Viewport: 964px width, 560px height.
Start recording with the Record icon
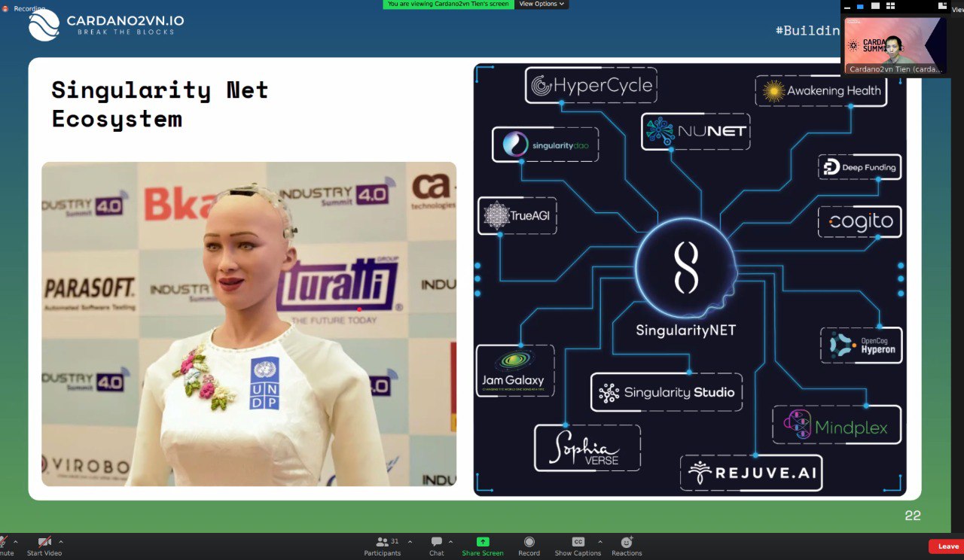pos(529,542)
